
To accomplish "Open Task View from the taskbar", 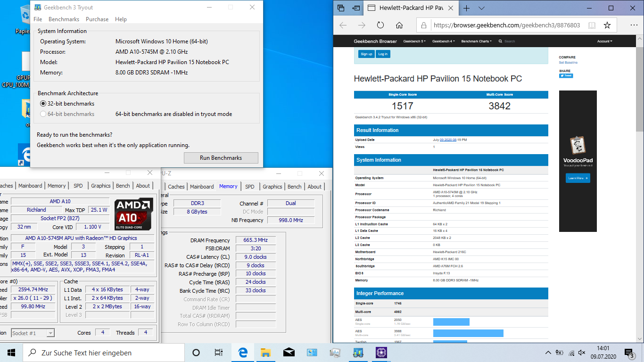I will click(x=219, y=353).
